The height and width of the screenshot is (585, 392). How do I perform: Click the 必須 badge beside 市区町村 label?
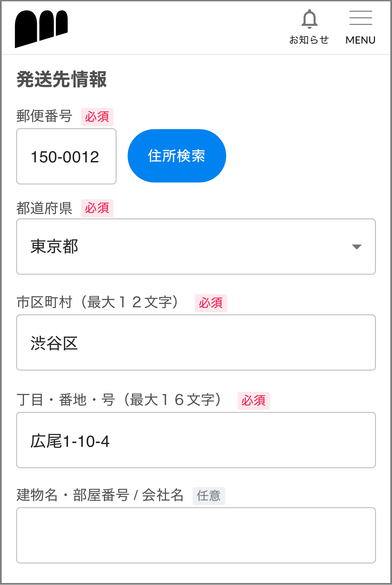tap(211, 303)
